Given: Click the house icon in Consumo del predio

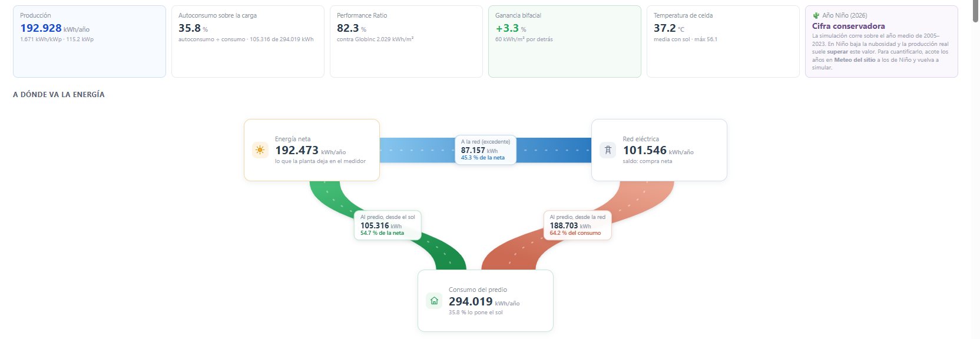Looking at the screenshot, I should tap(434, 301).
